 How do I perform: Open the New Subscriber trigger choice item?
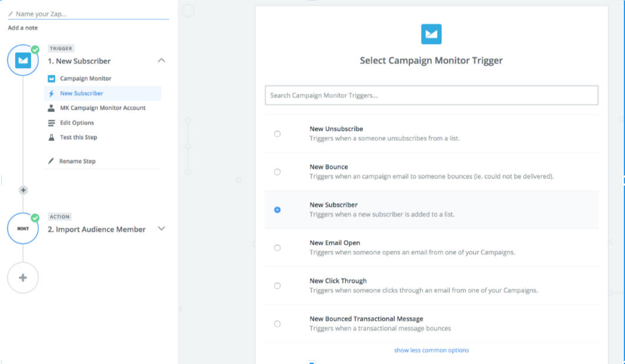point(103,93)
